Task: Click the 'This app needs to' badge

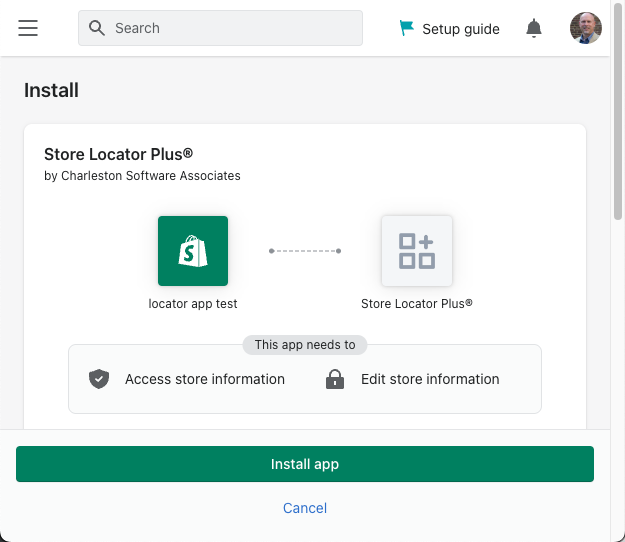Action: (305, 345)
